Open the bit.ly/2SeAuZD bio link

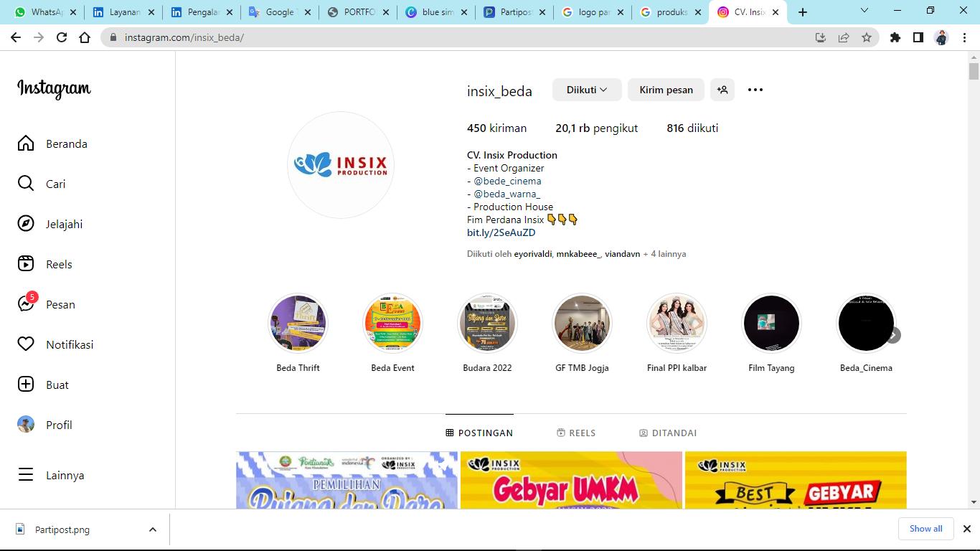pos(501,232)
